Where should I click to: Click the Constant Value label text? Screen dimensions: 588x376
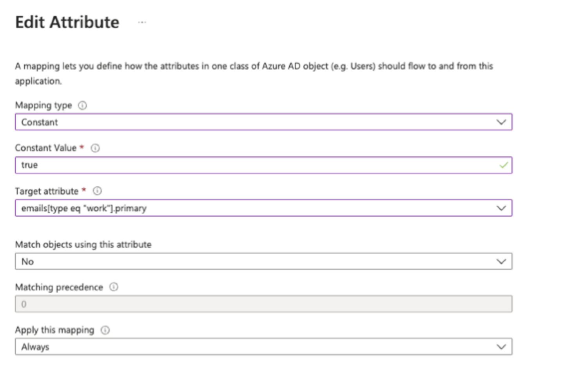45,148
